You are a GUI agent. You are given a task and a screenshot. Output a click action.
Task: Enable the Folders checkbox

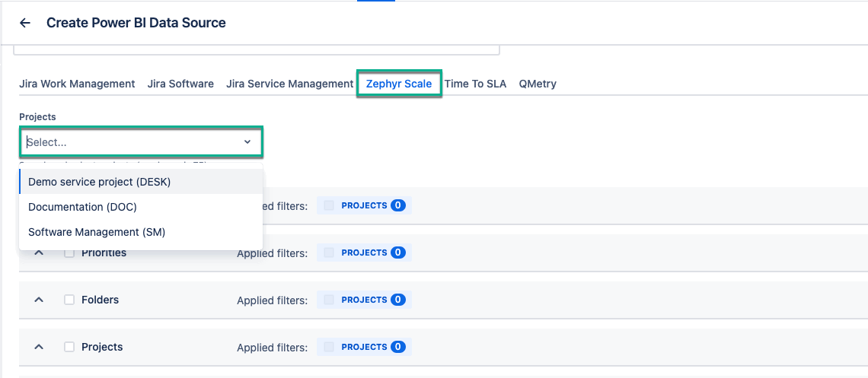[69, 300]
